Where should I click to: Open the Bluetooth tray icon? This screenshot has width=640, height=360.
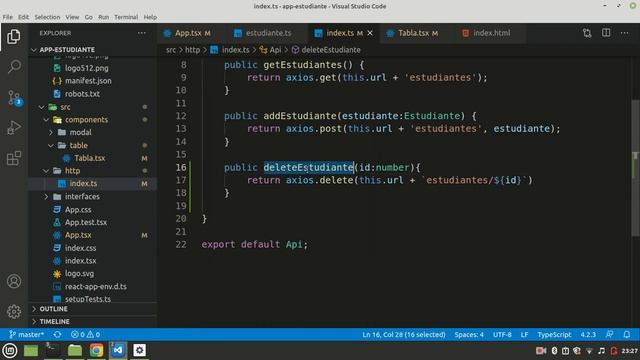point(554,351)
